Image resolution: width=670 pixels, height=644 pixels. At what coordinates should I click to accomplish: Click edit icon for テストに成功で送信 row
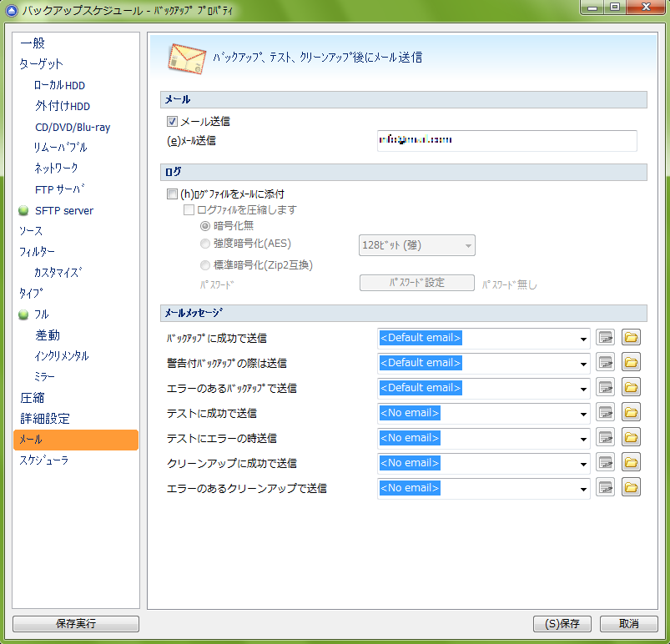pyautogui.click(x=606, y=413)
